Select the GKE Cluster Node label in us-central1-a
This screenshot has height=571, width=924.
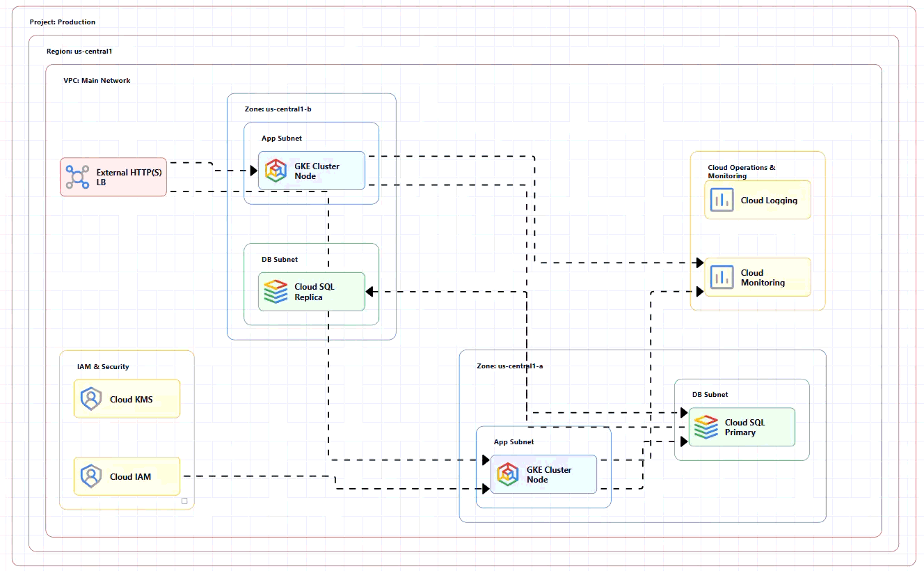coord(549,474)
